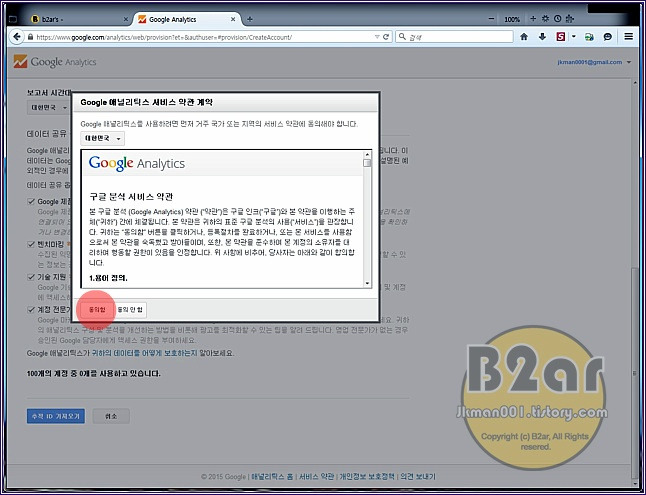Screen dimensions: 646x495
Task: Select the Google Analytics tab
Action: (188, 19)
